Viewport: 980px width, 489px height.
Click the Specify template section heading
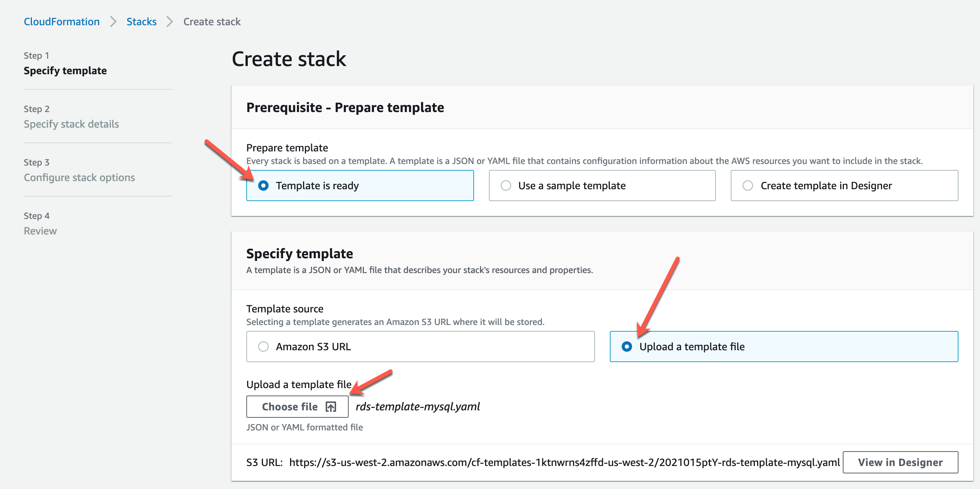pyautogui.click(x=299, y=253)
